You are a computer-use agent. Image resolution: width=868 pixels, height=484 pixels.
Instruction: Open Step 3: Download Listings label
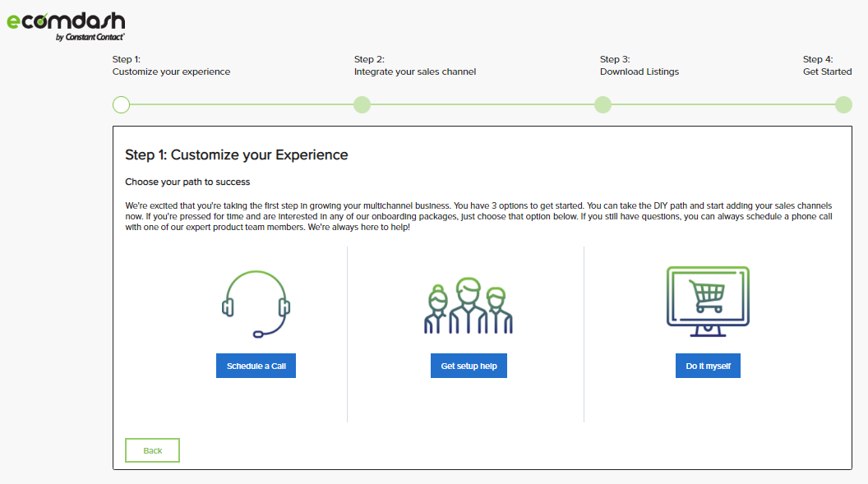point(639,65)
